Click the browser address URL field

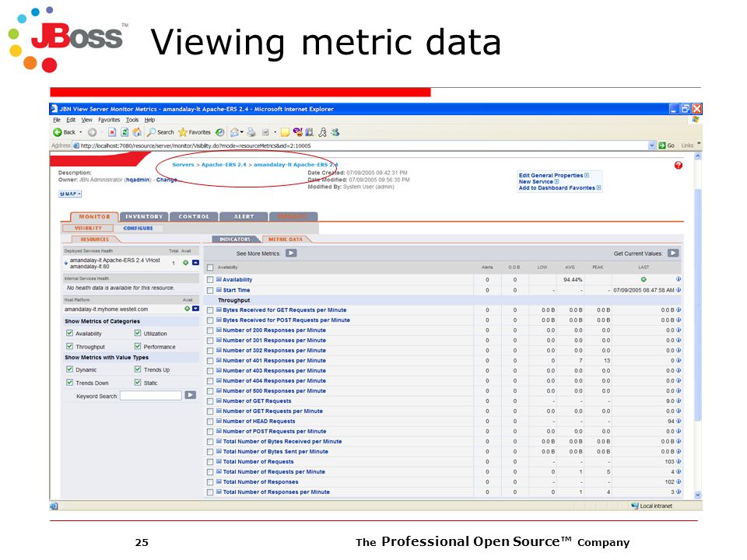[x=363, y=145]
